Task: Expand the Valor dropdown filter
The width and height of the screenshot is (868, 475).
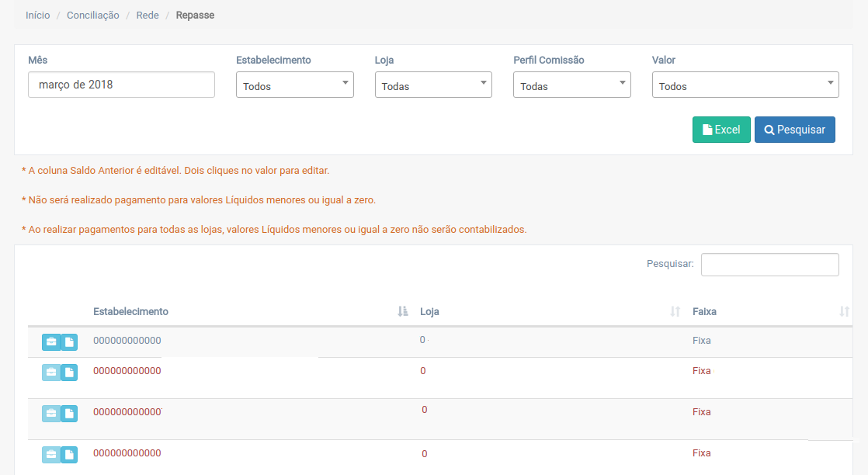Action: pyautogui.click(x=745, y=85)
